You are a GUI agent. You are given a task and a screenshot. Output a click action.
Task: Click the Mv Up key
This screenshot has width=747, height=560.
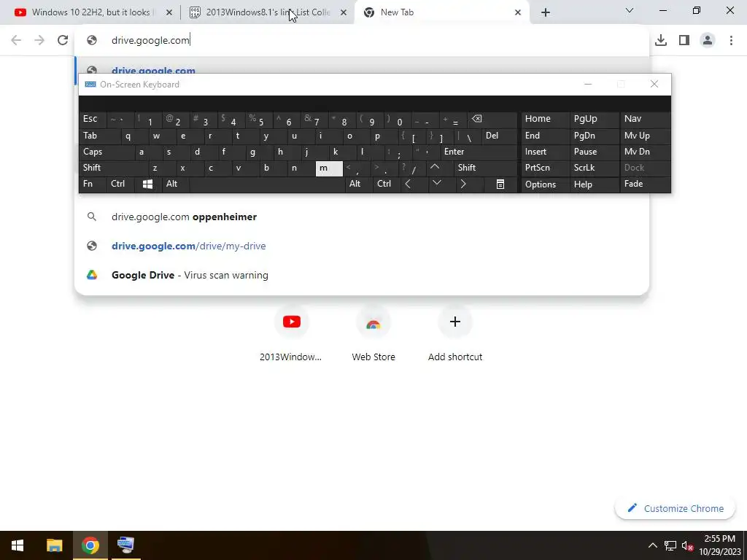point(645,136)
